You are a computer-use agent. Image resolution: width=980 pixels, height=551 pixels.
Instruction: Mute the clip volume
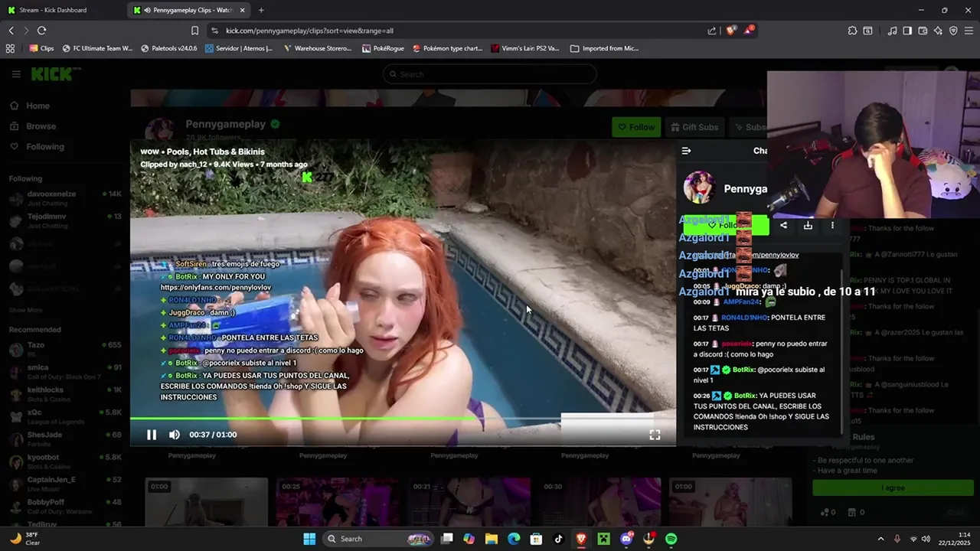click(175, 435)
